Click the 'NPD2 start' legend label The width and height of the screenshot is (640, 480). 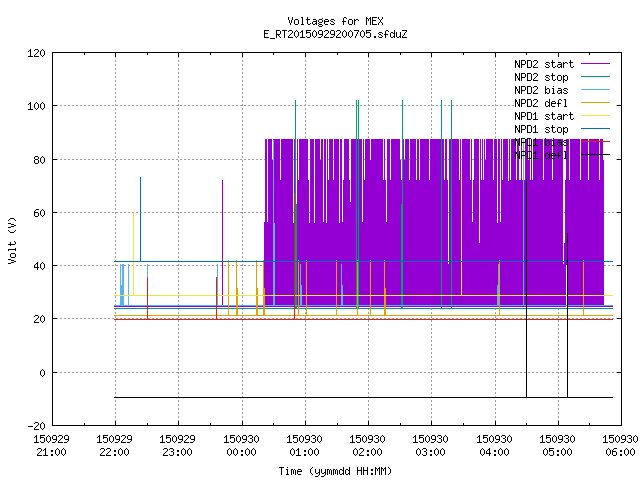tap(544, 64)
